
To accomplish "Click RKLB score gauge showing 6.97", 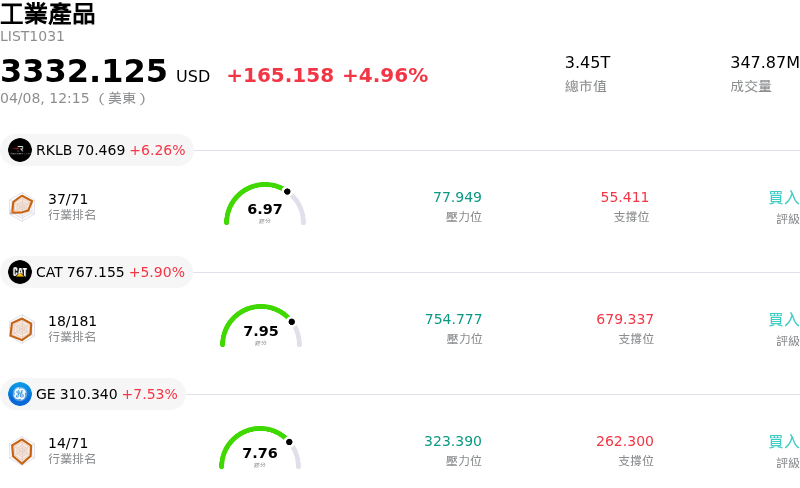I will [264, 206].
